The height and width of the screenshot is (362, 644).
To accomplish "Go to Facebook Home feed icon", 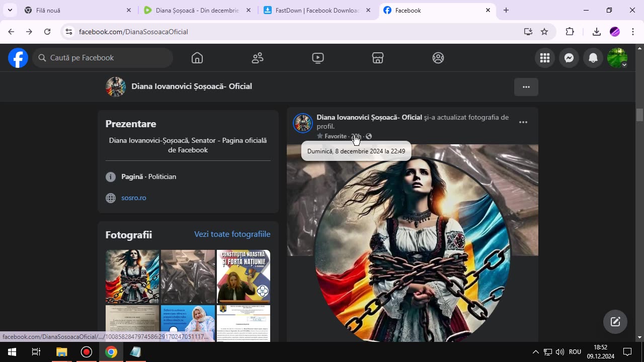I will pos(197,58).
